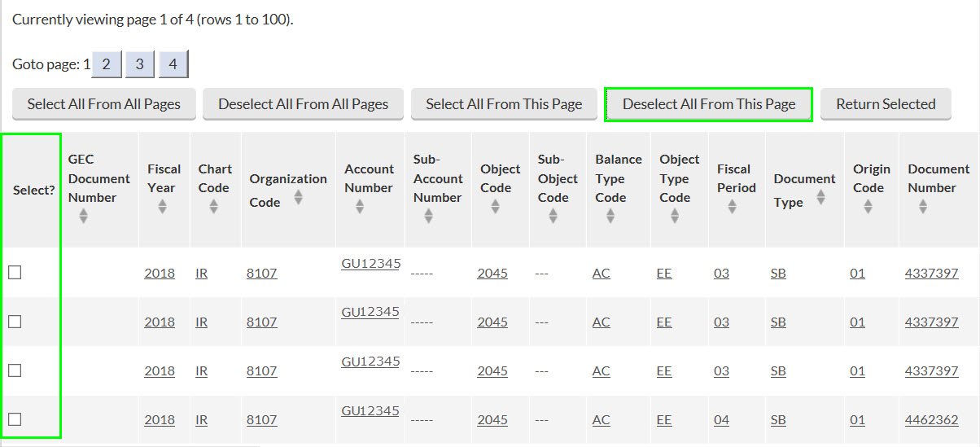980x447 pixels.
Task: Go to page 2
Action: [107, 64]
